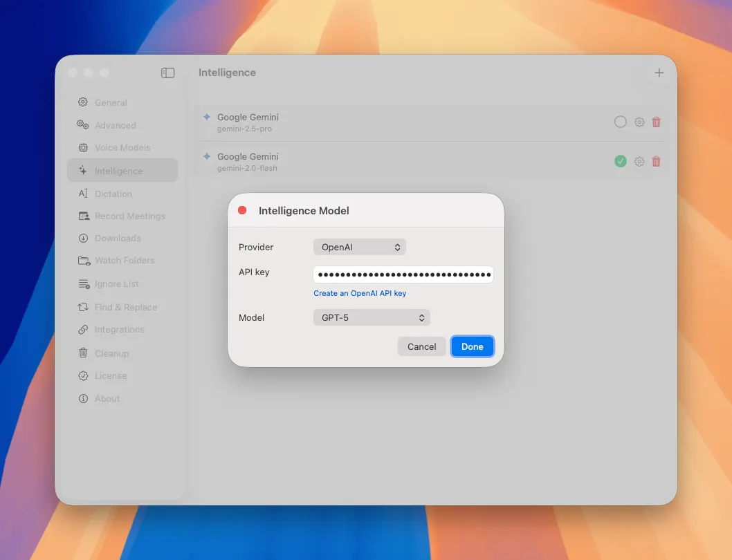Viewport: 732px width, 560px height.
Task: Toggle the green check on gemini-2.0-flash
Action: point(620,162)
